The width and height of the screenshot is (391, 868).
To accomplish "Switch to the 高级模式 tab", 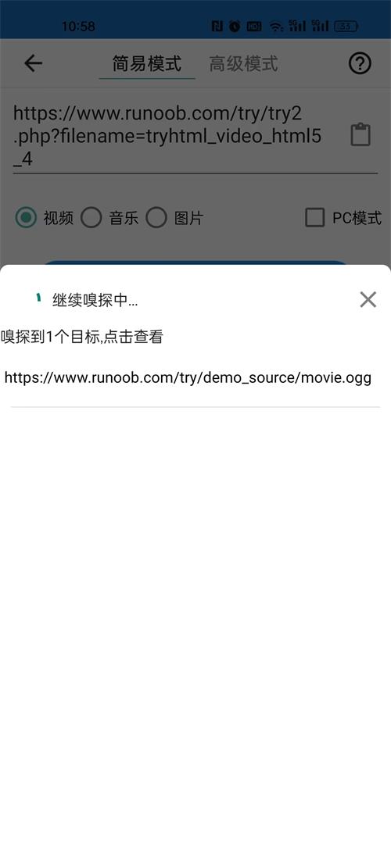I will click(244, 63).
